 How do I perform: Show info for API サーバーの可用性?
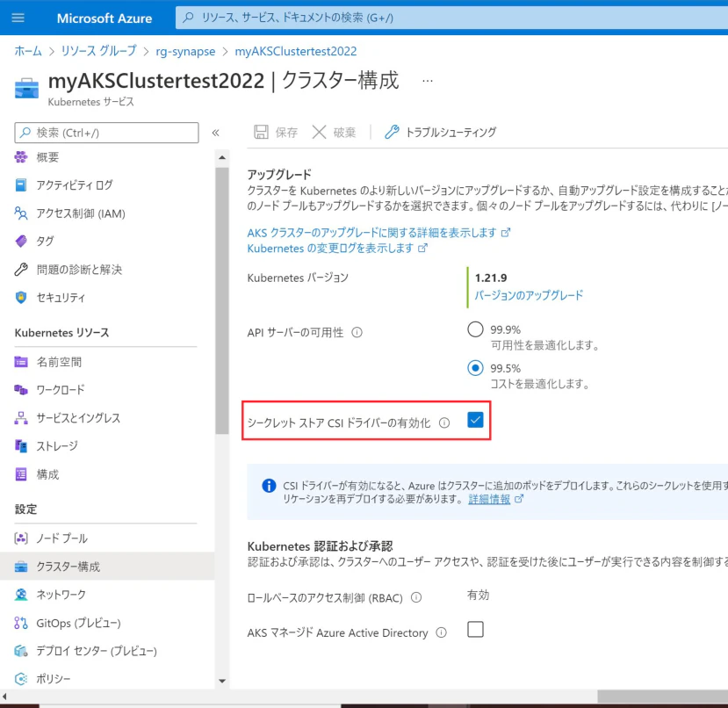coord(357,333)
